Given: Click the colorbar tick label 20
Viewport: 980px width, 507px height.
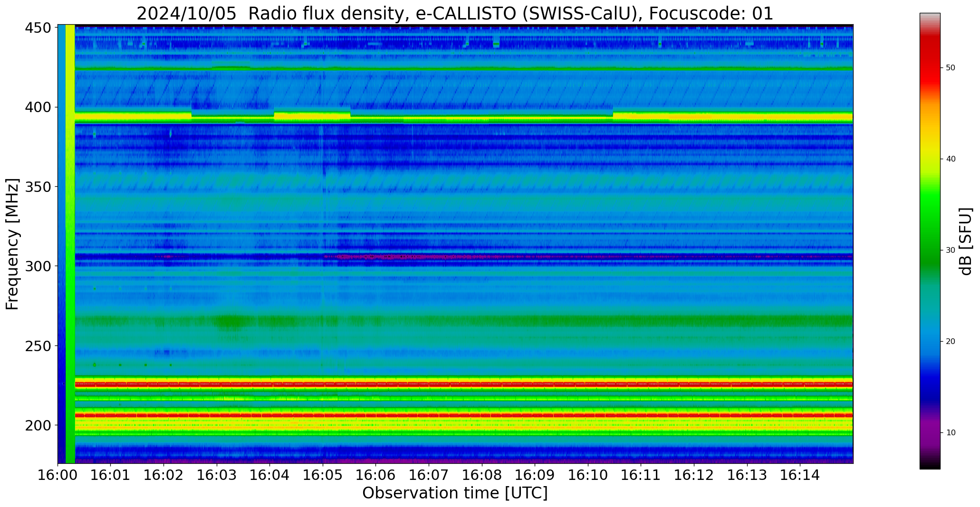Looking at the screenshot, I should click(951, 342).
